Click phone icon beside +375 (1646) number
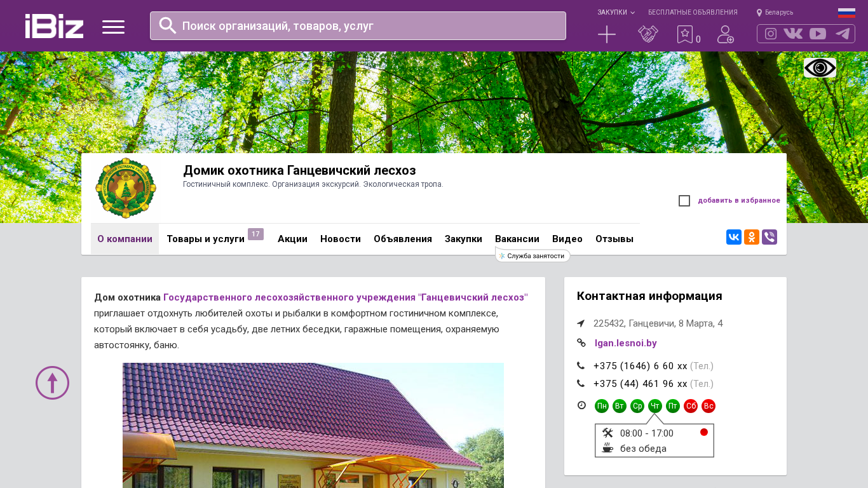 (x=581, y=365)
